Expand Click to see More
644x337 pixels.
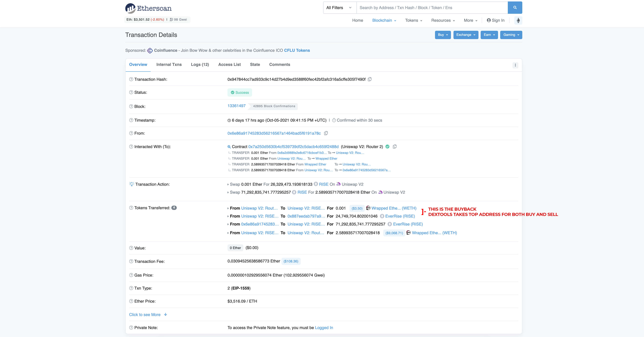[148, 315]
